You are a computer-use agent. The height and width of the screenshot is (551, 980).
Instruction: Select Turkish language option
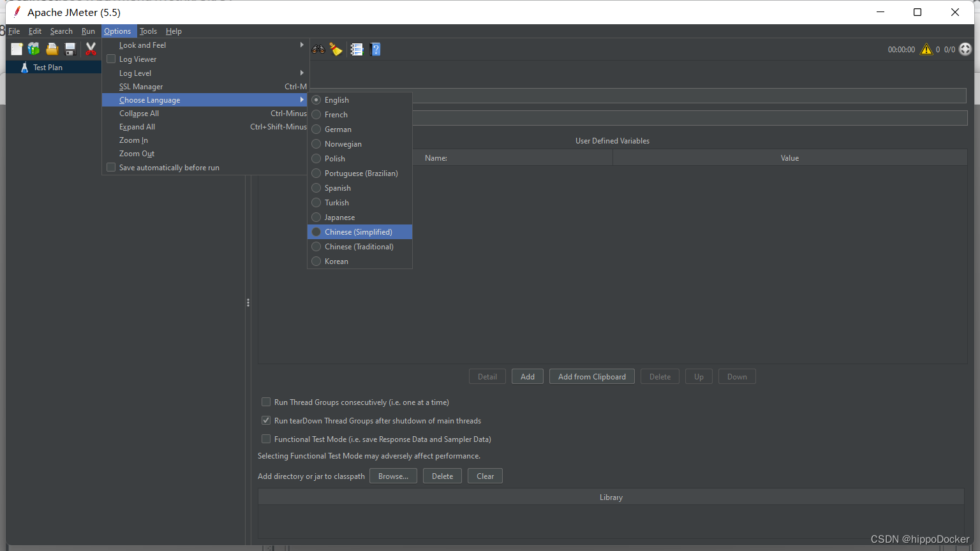click(x=360, y=203)
